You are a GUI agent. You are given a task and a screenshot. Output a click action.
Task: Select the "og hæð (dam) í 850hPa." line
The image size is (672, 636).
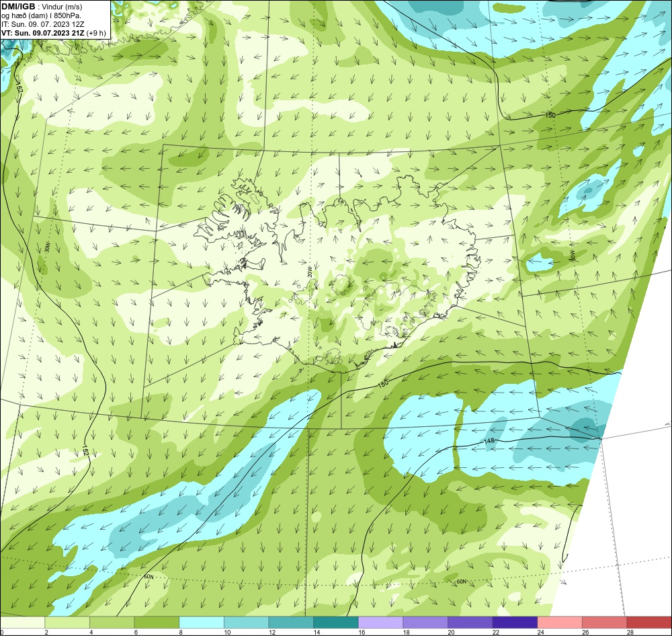pos(42,16)
